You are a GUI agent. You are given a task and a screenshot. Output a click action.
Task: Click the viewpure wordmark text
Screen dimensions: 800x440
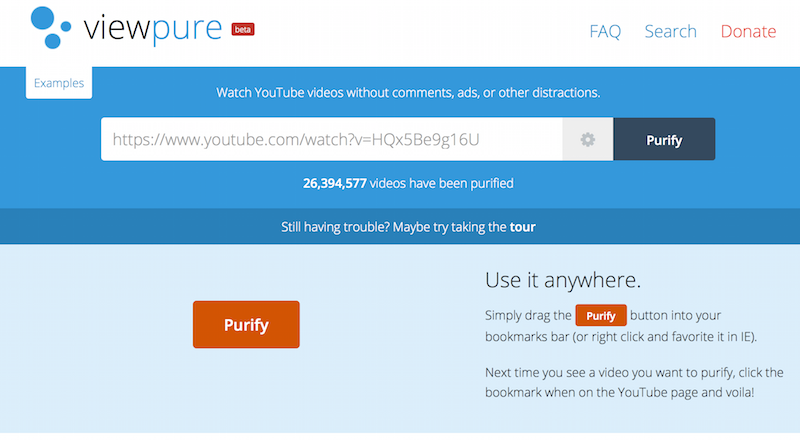pos(153,29)
